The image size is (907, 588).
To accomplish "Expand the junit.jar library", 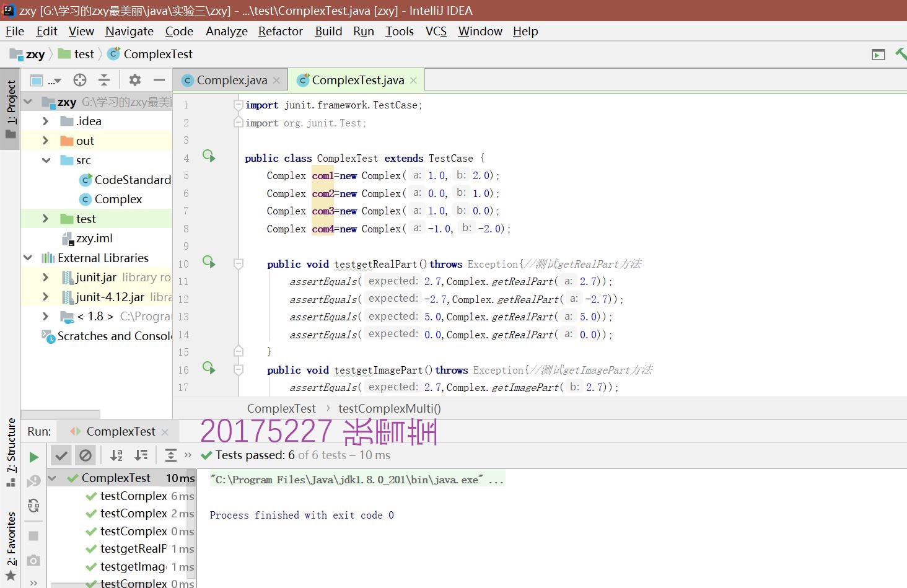I will [x=45, y=277].
